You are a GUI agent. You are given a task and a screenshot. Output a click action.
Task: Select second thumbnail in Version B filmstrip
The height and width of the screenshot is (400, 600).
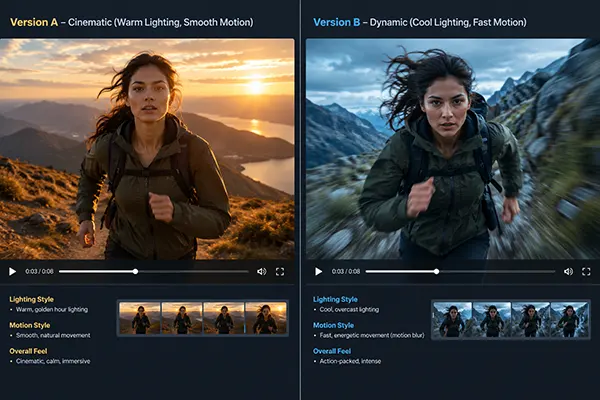[x=492, y=320]
